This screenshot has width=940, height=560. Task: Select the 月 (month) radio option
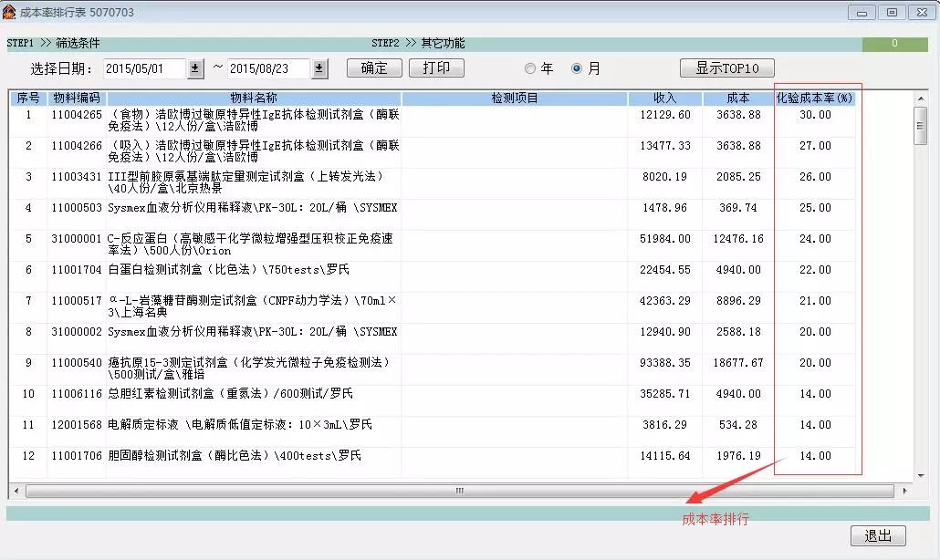click(577, 68)
